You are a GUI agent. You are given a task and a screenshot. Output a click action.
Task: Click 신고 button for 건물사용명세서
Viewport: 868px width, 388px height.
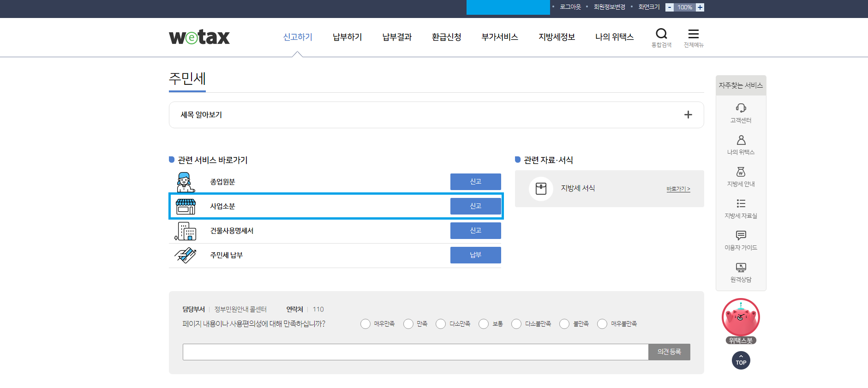(476, 231)
